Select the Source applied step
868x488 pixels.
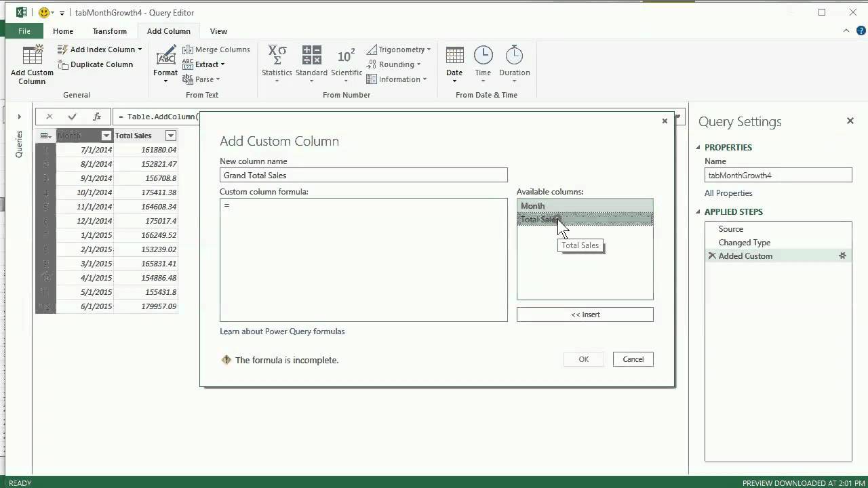pyautogui.click(x=778, y=229)
